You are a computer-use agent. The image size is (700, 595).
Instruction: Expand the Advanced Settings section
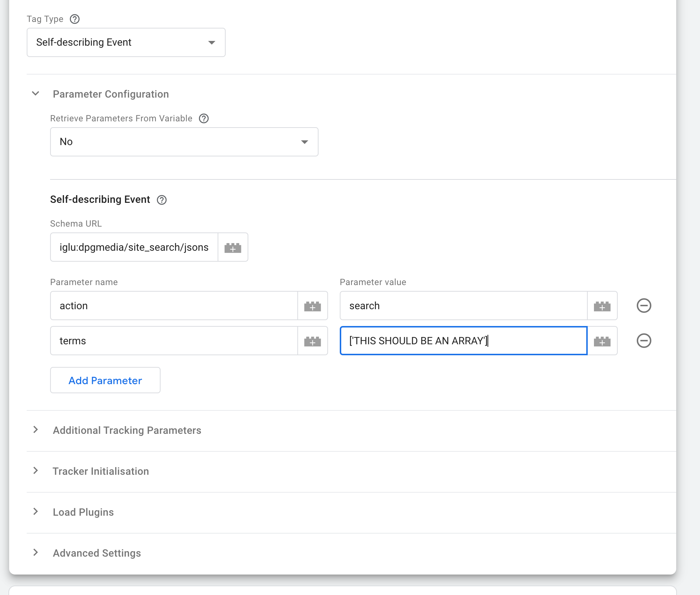pyautogui.click(x=35, y=553)
